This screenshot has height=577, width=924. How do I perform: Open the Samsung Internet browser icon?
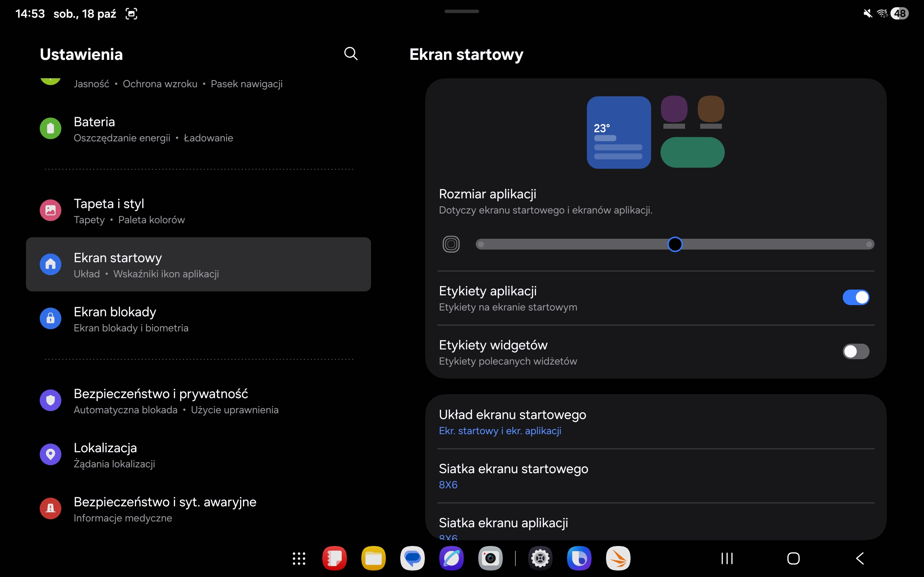[451, 558]
